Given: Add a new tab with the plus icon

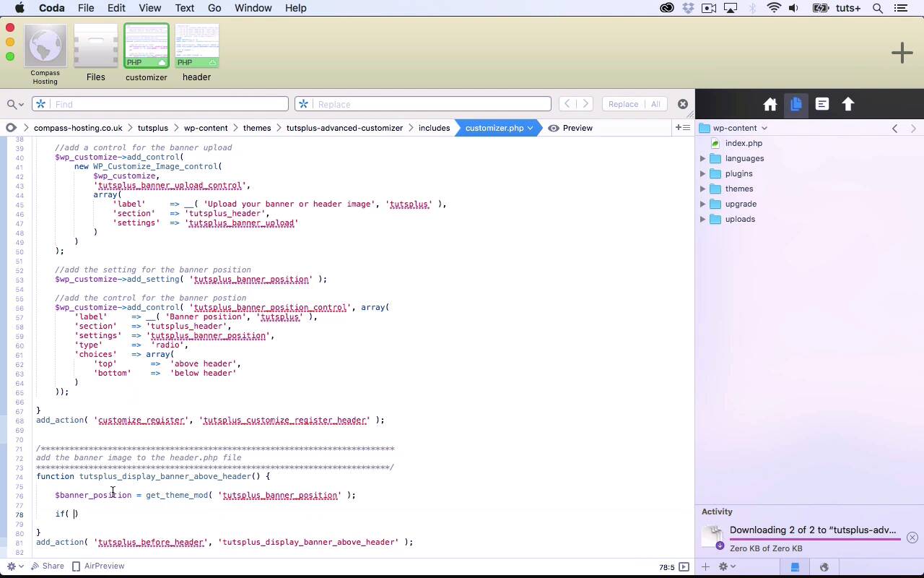Looking at the screenshot, I should pyautogui.click(x=902, y=53).
